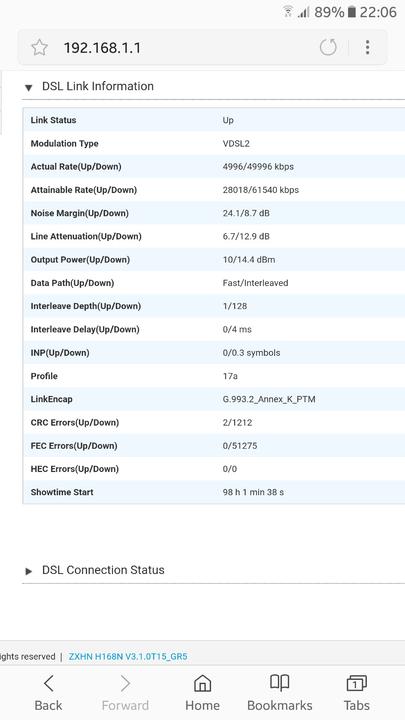The width and height of the screenshot is (405, 720).
Task: Click the DSL Connection Status heading
Action: pyautogui.click(x=103, y=570)
